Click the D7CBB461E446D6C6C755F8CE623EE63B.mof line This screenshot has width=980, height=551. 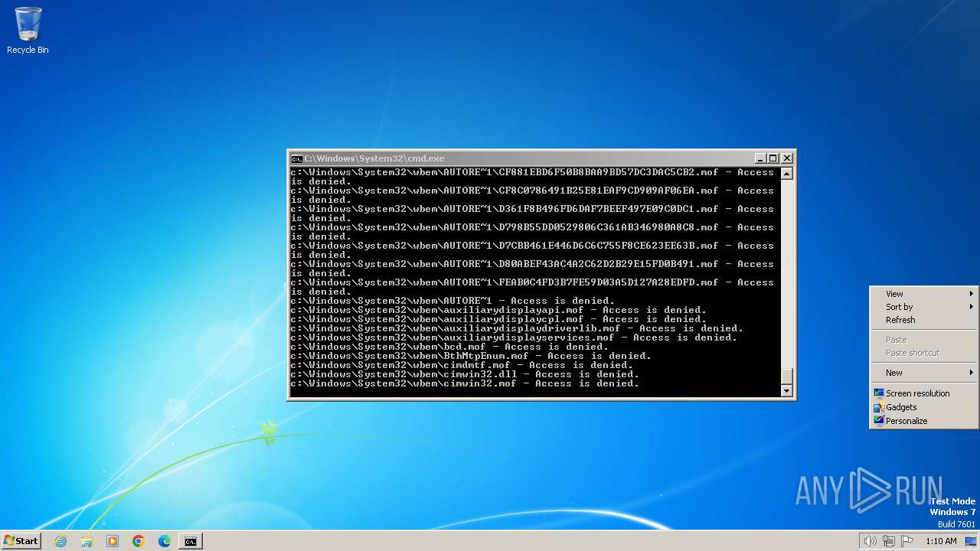(532, 250)
